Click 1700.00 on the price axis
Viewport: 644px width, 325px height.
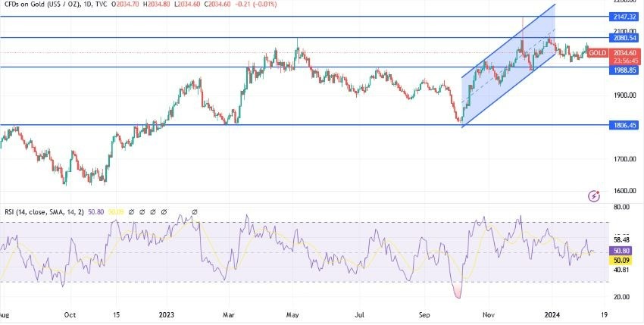coord(625,159)
